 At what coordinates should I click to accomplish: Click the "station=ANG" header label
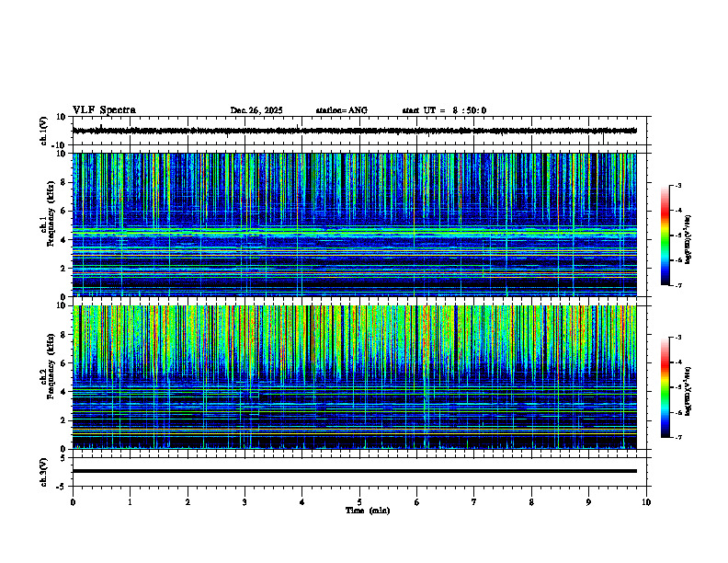[341, 110]
